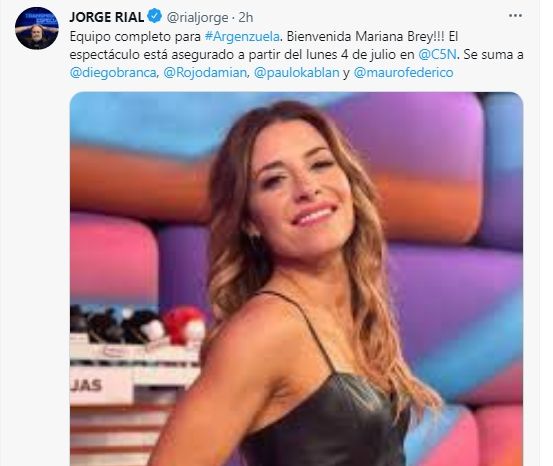Open Jorge Rial's round profile avatar
The image size is (553, 466).
coord(37,28)
